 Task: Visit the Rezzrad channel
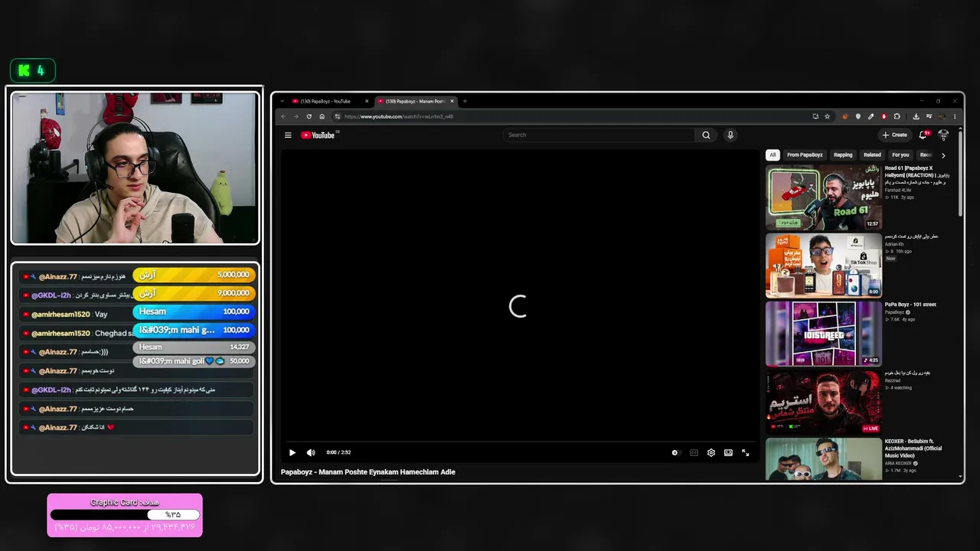(893, 380)
